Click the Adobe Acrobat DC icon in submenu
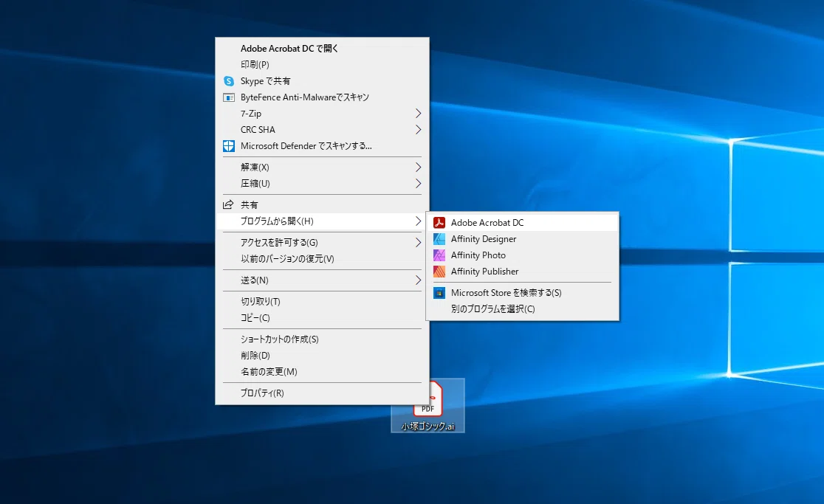The image size is (824, 504). (x=439, y=223)
